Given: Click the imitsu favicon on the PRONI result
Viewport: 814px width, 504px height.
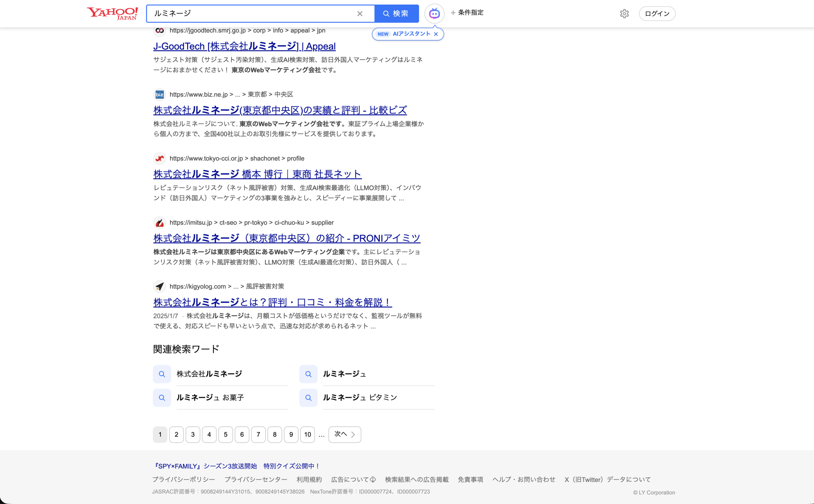Looking at the screenshot, I should click(x=160, y=222).
